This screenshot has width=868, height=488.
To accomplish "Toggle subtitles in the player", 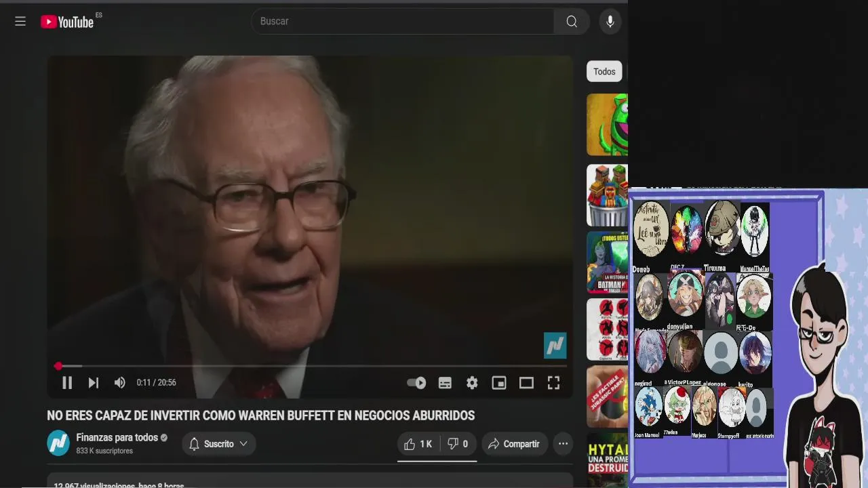I will (x=445, y=383).
